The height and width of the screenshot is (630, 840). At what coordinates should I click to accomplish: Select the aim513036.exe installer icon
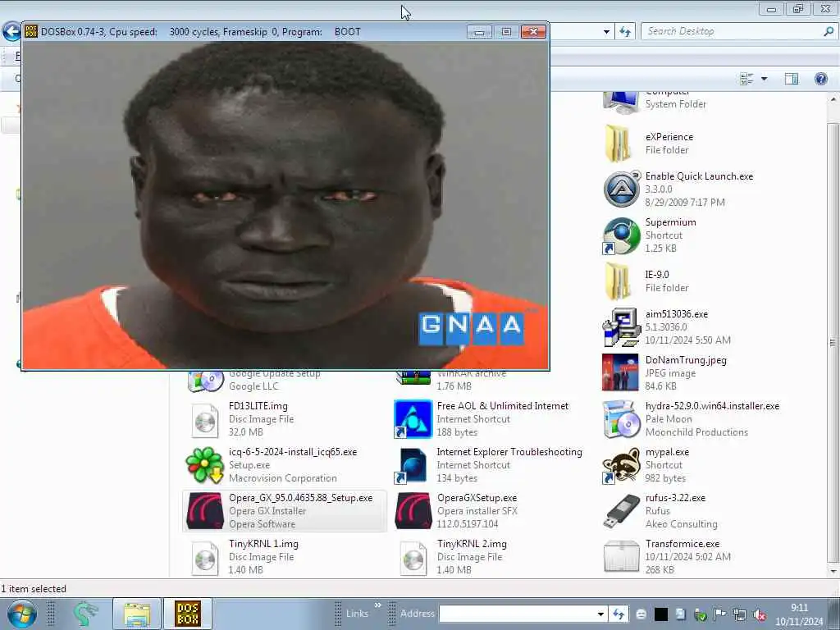(622, 327)
